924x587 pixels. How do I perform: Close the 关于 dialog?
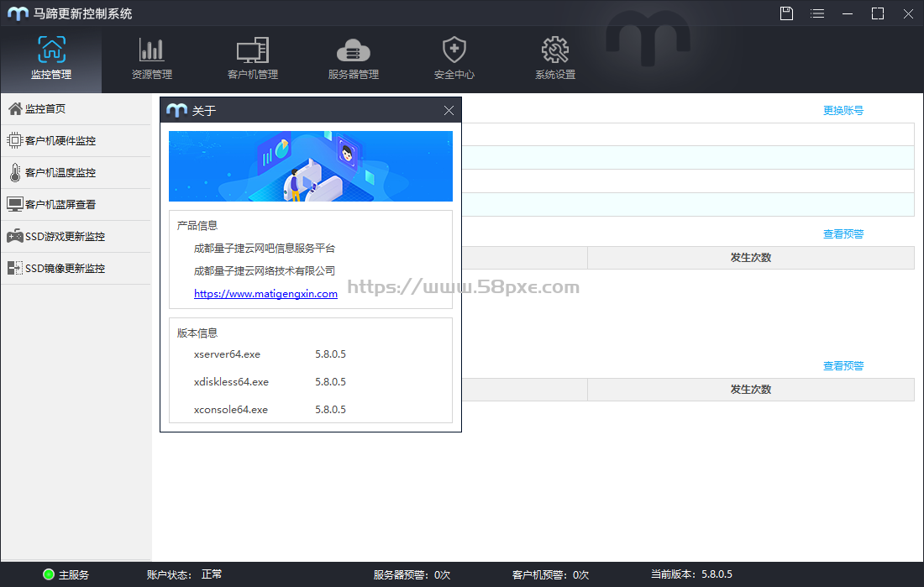tap(449, 110)
